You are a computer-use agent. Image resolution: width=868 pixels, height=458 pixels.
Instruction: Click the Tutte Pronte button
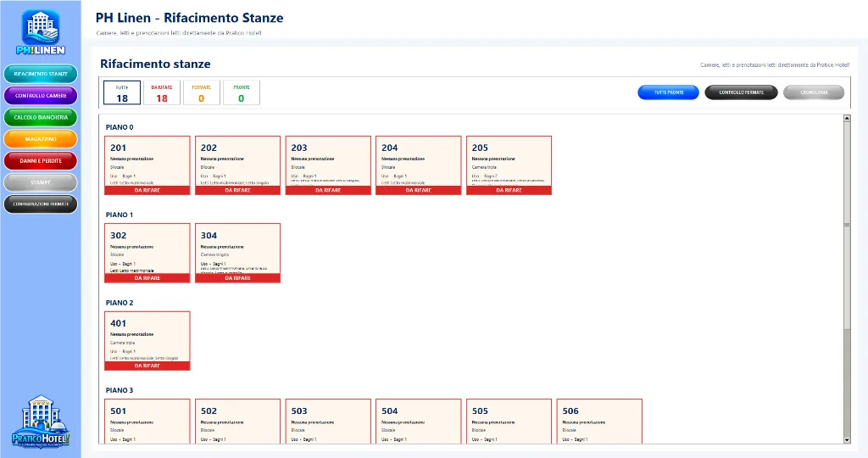pos(668,92)
